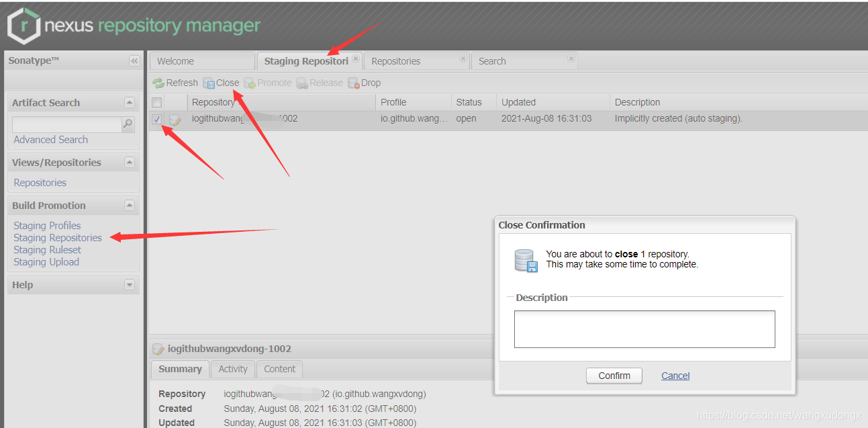The width and height of the screenshot is (868, 428).
Task: Confirm closing the repository
Action: [614, 376]
